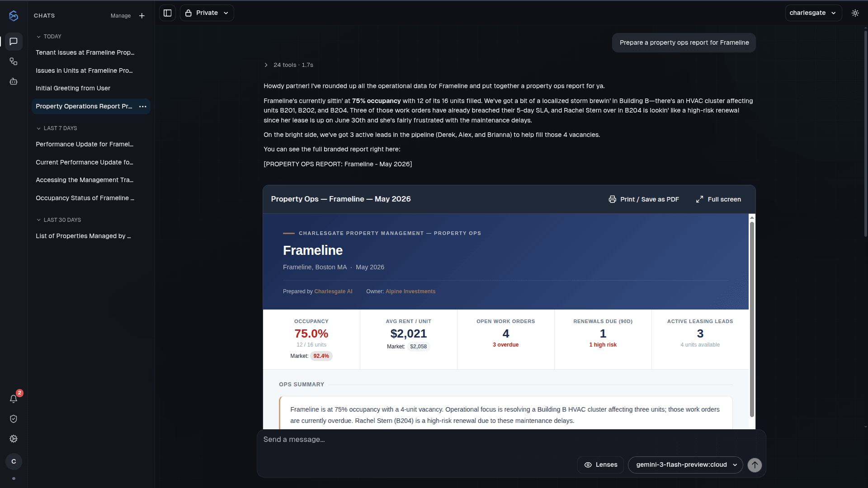Image resolution: width=868 pixels, height=488 pixels.
Task: Click the Alpine Investments owner link
Action: point(410,291)
